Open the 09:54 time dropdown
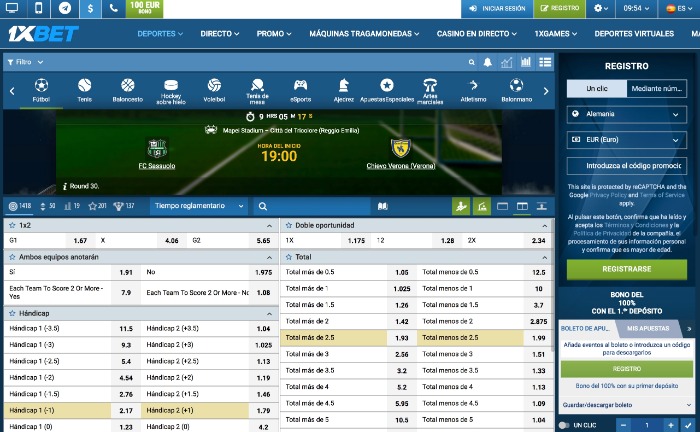 coord(636,8)
